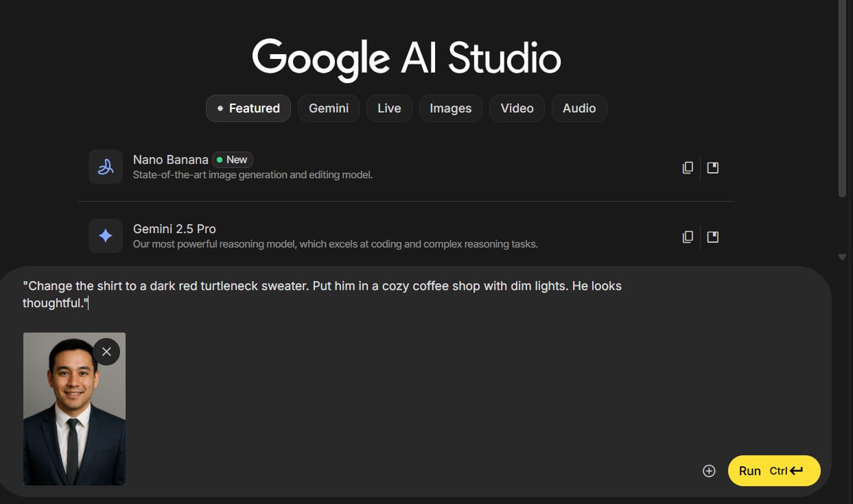The image size is (853, 504).
Task: Click the plus add-media icon
Action: [709, 471]
